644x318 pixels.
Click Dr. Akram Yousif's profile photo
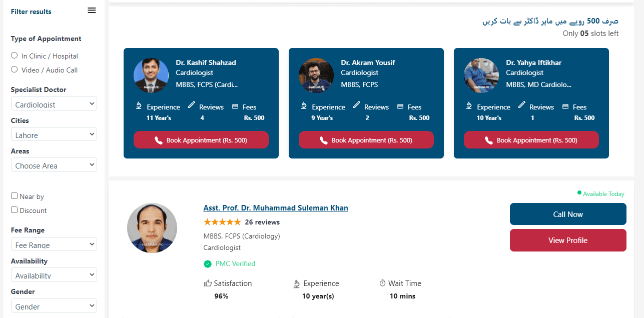(316, 75)
